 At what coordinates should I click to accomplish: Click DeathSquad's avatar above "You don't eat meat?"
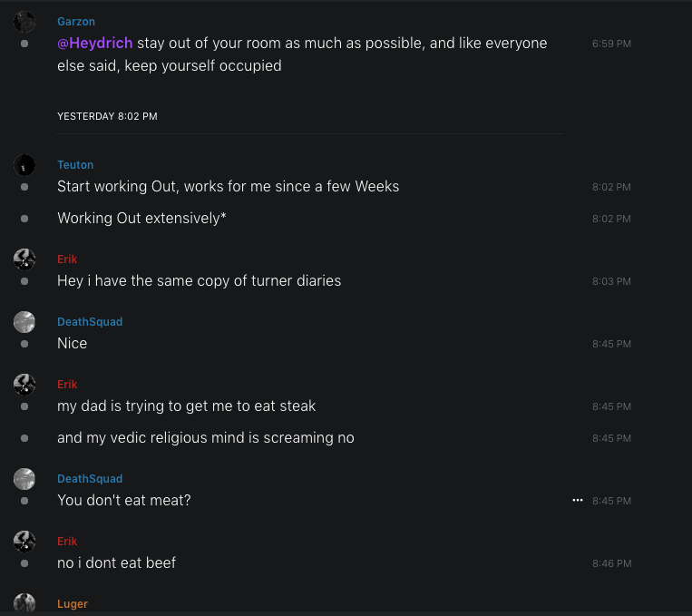click(24, 479)
